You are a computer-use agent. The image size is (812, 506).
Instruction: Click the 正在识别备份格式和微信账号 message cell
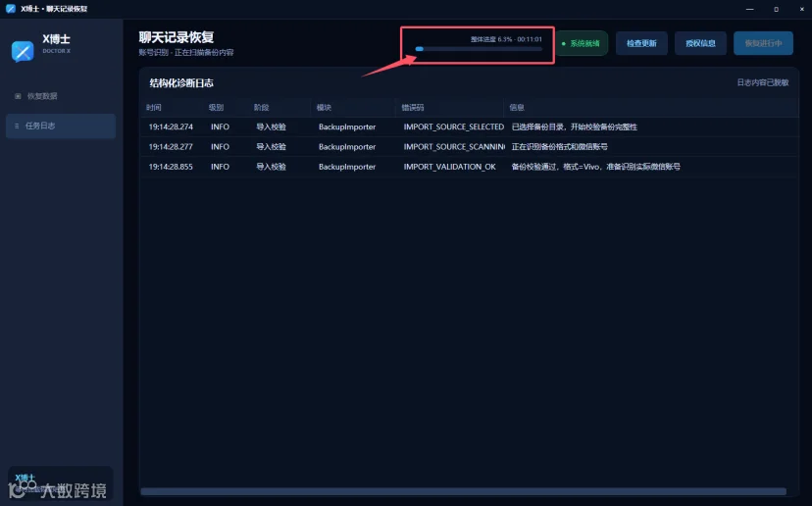[x=560, y=147]
